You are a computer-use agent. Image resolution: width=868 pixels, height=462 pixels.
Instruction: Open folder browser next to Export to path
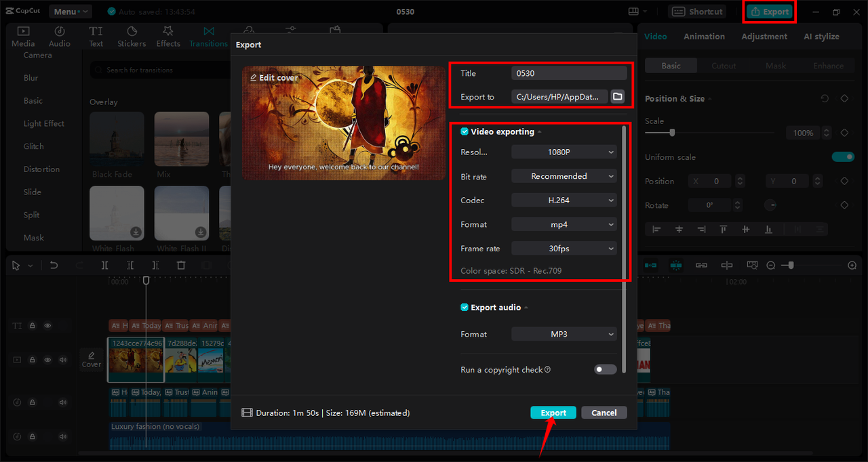617,97
